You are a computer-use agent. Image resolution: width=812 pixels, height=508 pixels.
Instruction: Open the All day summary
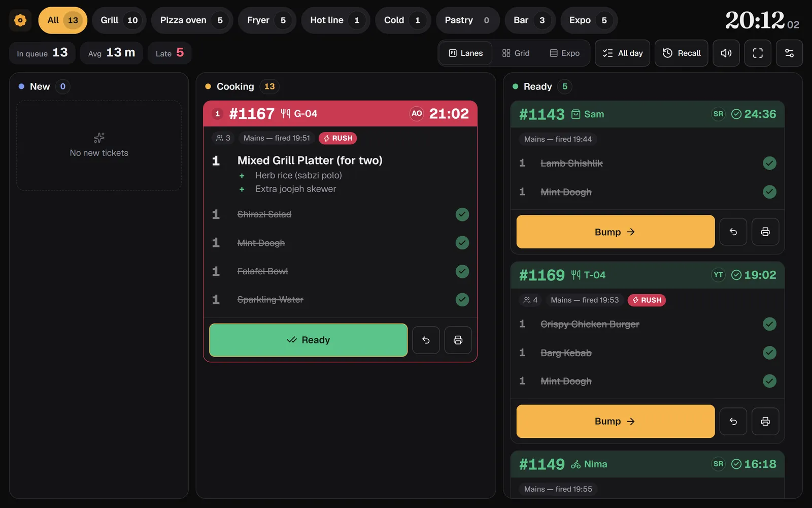coord(622,53)
